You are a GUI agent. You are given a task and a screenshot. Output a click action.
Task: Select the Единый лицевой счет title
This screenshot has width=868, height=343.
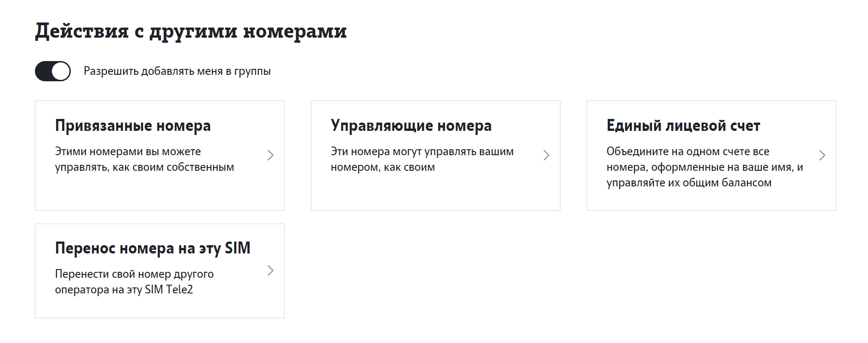tap(683, 125)
